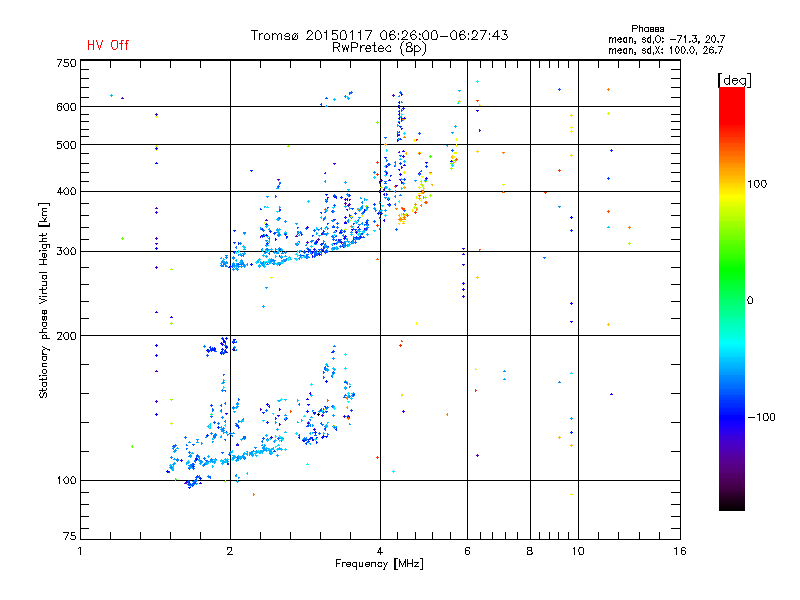Viewport: 800px width, 600px height.
Task: Click the Stationary phase Virtual Height axis label
Action: click(x=44, y=300)
